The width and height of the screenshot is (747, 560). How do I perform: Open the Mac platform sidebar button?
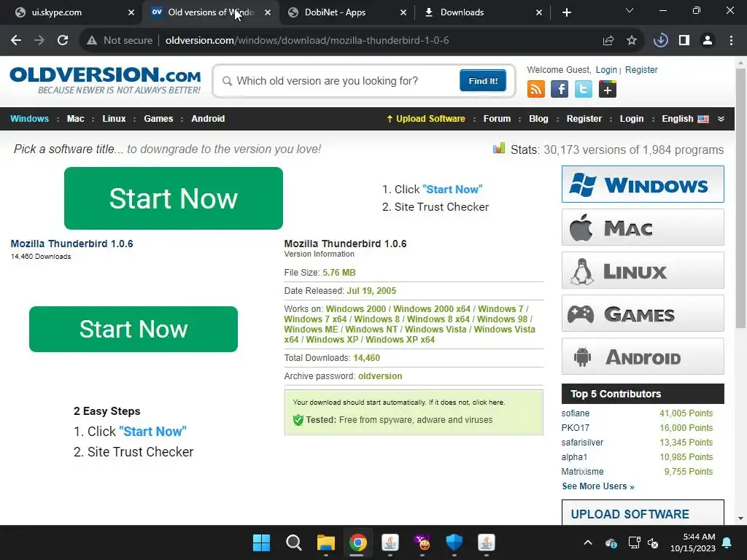[643, 227]
